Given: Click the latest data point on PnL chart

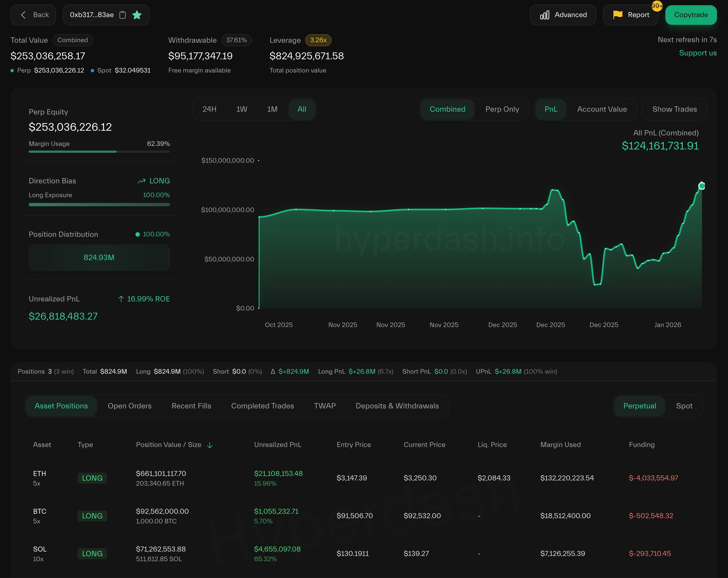Looking at the screenshot, I should 701,186.
